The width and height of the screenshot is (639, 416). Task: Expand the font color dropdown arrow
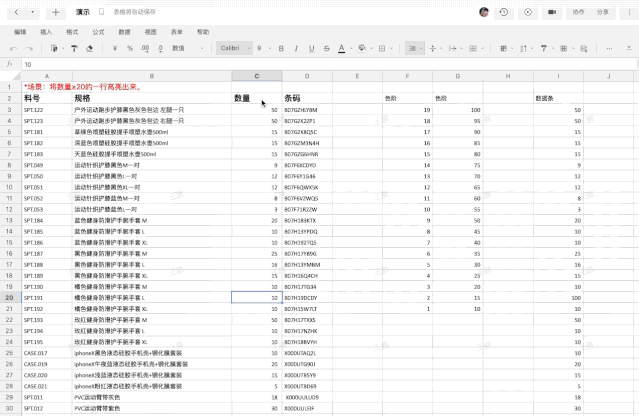(x=351, y=49)
